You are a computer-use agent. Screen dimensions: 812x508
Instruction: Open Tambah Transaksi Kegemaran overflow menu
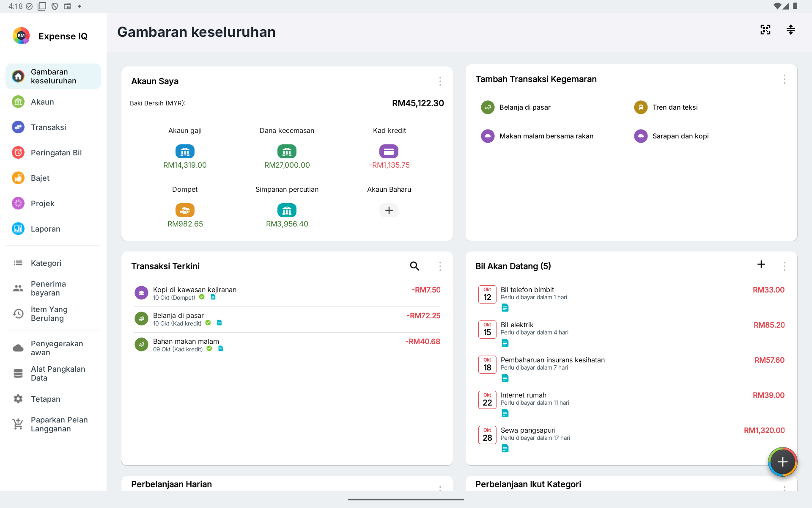coord(784,79)
